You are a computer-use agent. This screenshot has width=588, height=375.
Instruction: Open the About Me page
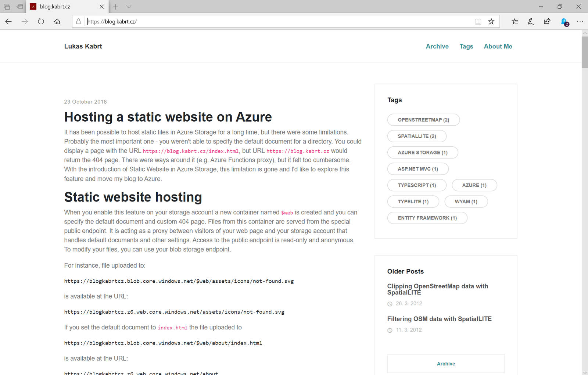(x=498, y=46)
